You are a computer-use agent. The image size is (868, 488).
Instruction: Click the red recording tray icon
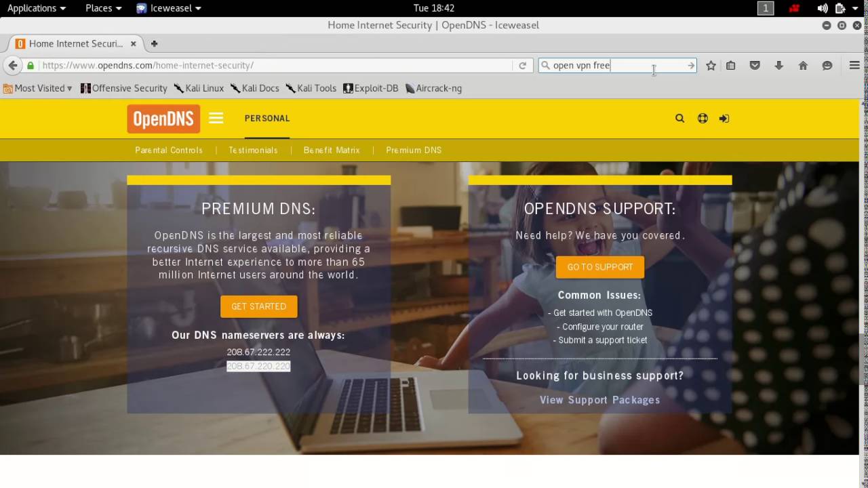794,8
